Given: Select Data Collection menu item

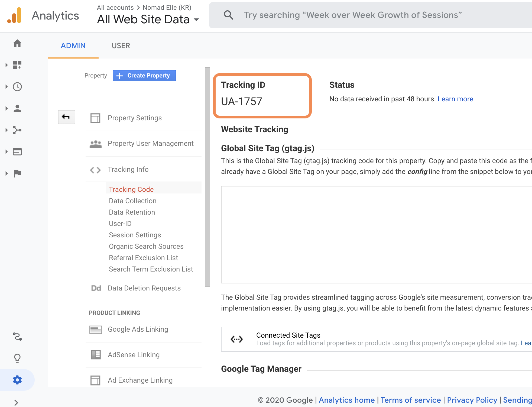Looking at the screenshot, I should (x=133, y=201).
